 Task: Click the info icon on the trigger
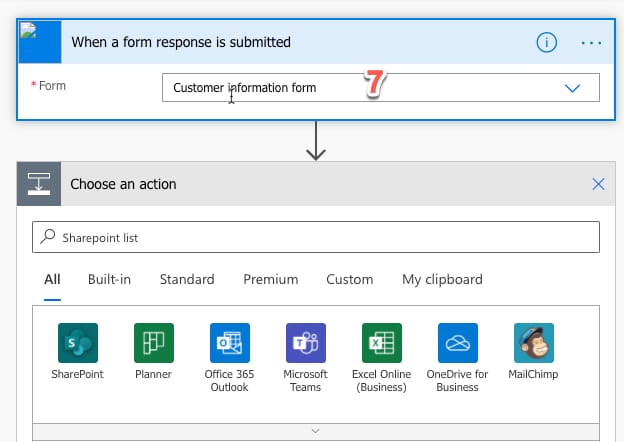click(x=546, y=42)
